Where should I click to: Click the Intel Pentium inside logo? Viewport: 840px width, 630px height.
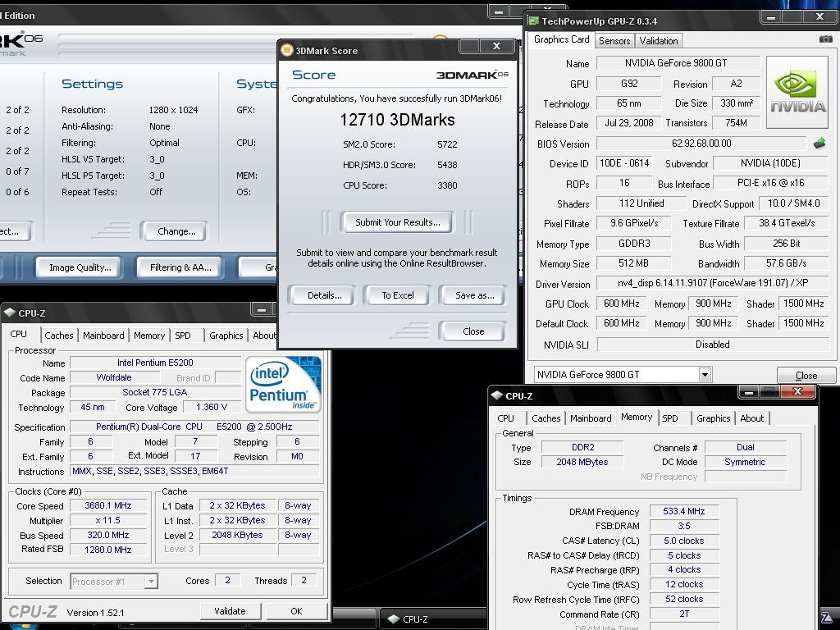[x=283, y=384]
